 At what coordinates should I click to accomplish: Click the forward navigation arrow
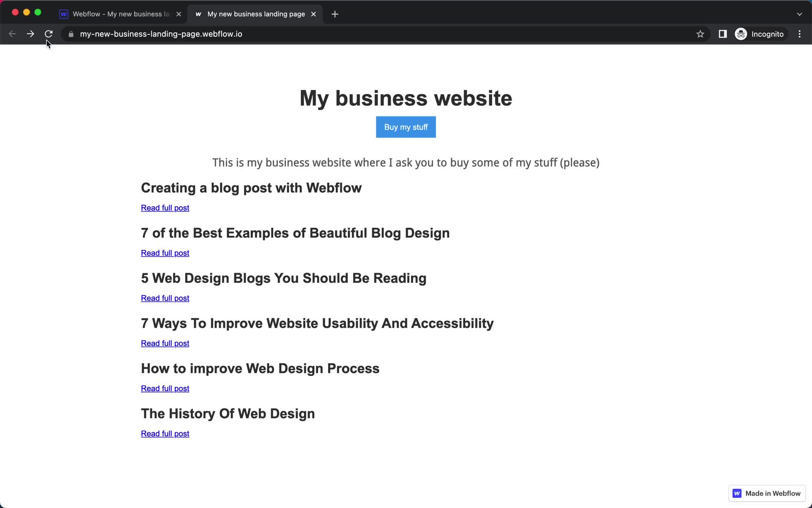pos(30,33)
